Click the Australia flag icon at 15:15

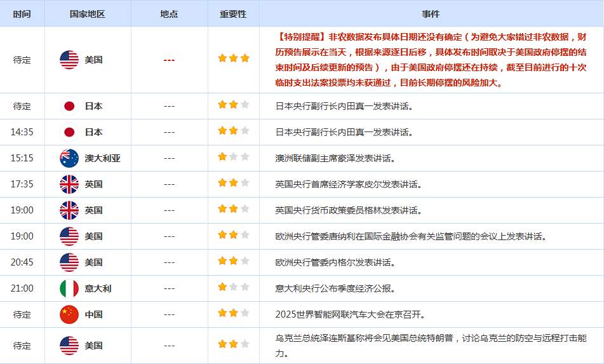[x=69, y=158]
